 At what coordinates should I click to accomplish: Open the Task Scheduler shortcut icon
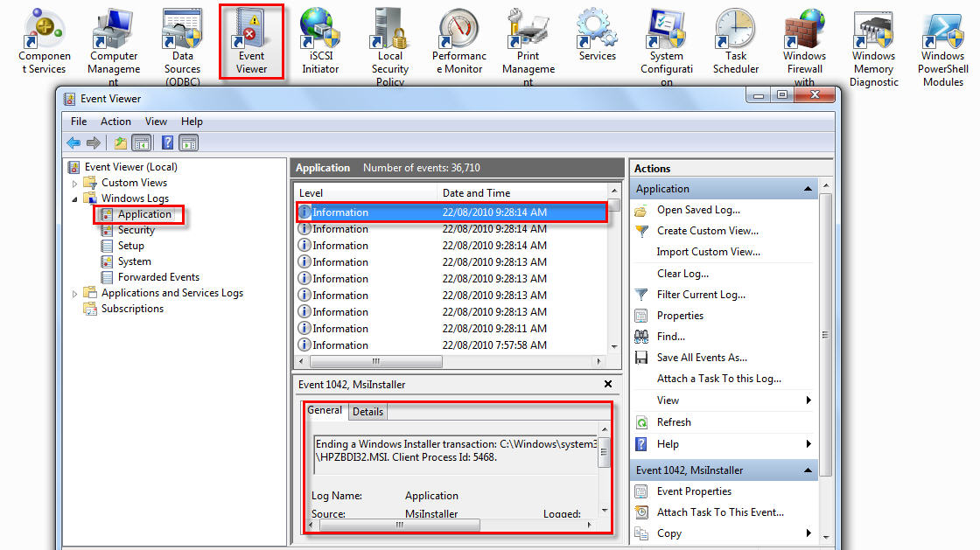click(735, 30)
